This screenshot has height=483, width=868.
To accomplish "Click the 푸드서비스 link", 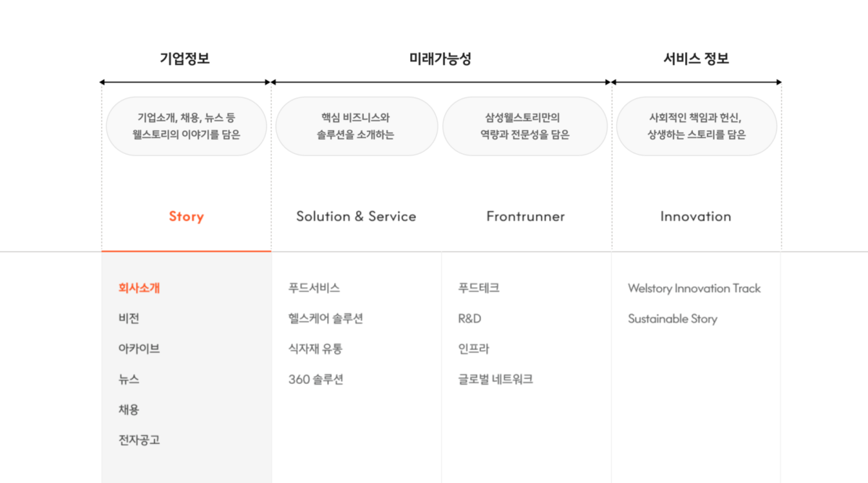I will [314, 288].
